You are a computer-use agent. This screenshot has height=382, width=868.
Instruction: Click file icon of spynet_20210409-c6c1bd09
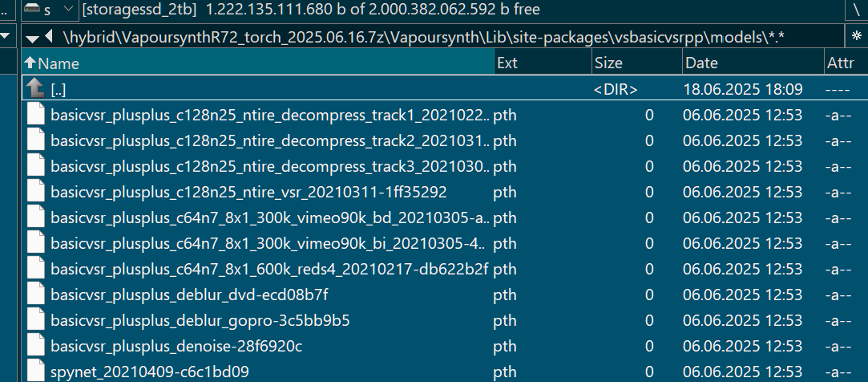(x=36, y=370)
